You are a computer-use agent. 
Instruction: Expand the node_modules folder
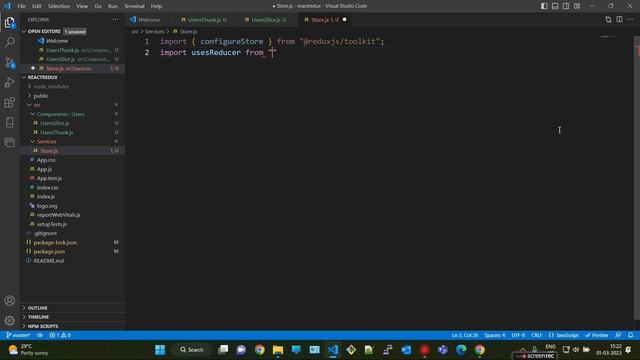point(51,87)
